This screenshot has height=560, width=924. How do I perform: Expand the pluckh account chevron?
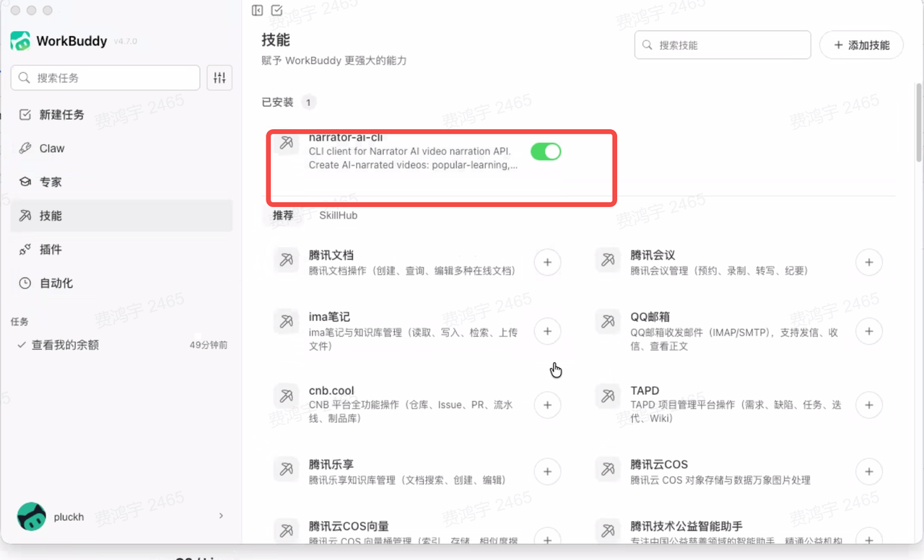(x=221, y=516)
